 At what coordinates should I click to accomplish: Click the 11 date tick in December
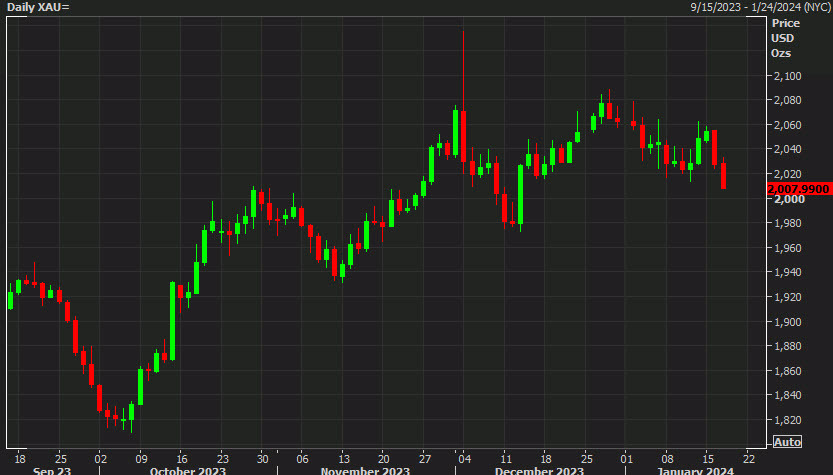[x=506, y=459]
